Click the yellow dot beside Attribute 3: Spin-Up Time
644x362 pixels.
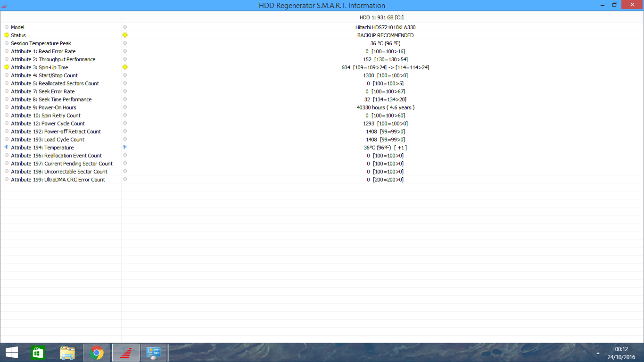(x=7, y=67)
